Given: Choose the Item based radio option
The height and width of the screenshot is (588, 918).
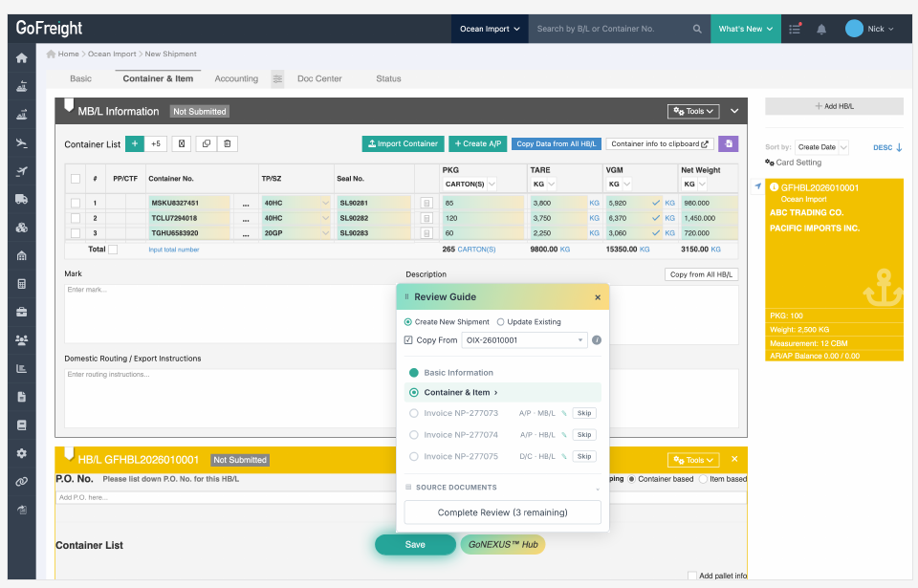Looking at the screenshot, I should click(x=703, y=479).
